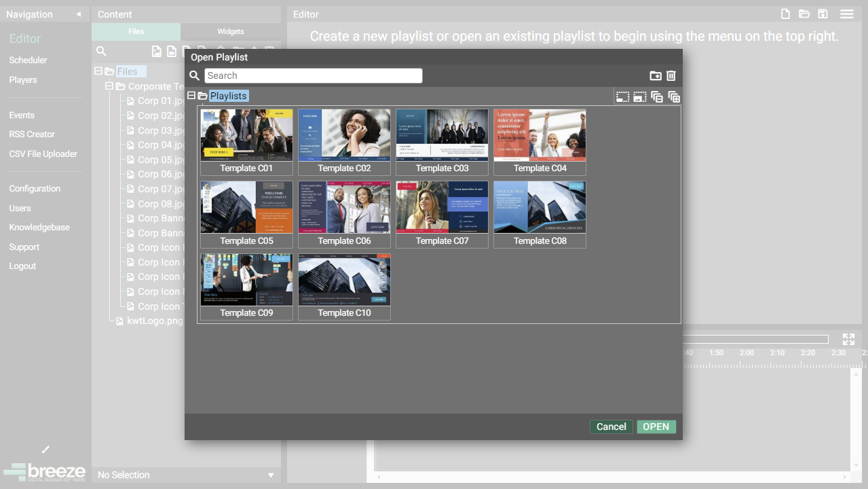The height and width of the screenshot is (489, 868).
Task: Switch to small thumbnail view in dialog
Action: (622, 97)
